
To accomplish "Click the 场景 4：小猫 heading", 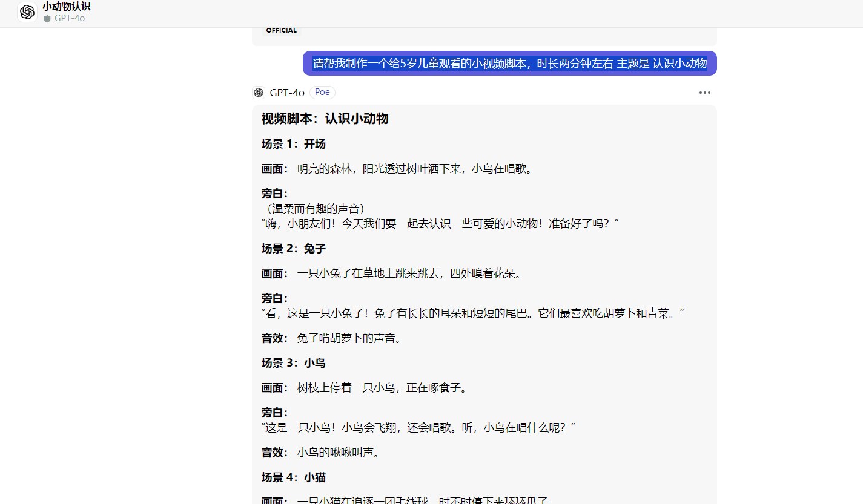I will pos(294,477).
